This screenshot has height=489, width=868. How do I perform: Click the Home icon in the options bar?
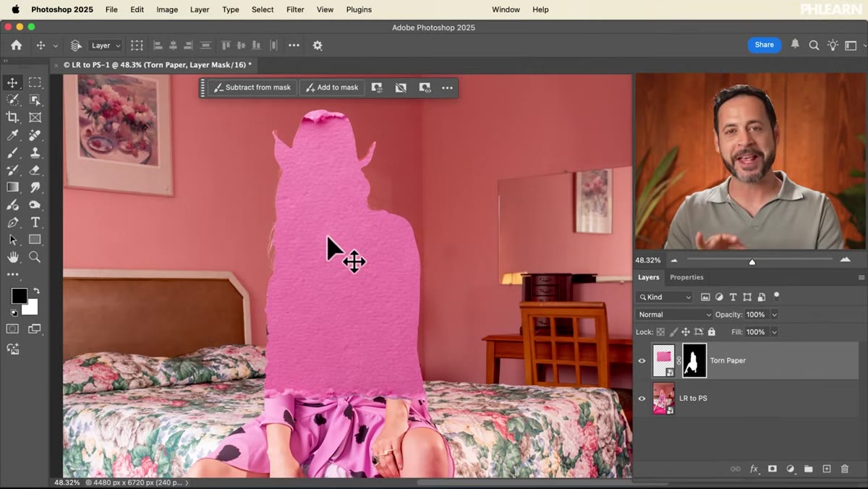16,45
